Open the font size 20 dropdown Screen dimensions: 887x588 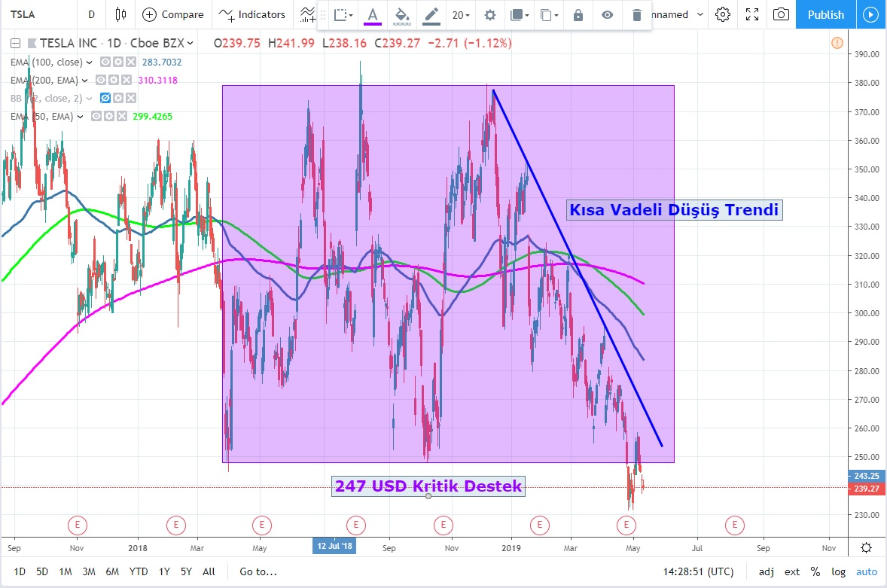(461, 15)
